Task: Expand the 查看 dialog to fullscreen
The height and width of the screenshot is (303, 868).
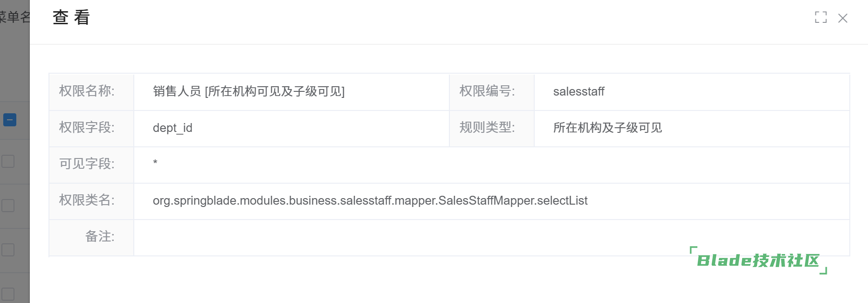Action: tap(820, 18)
